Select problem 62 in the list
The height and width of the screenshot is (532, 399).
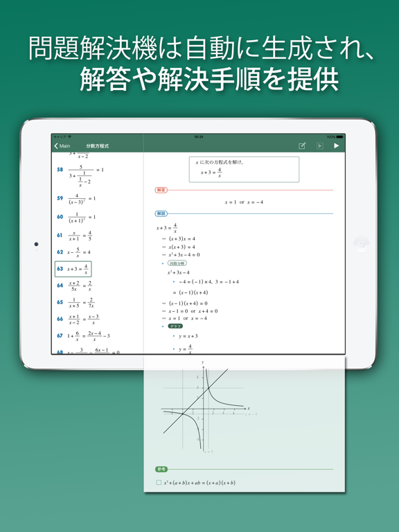[x=73, y=252]
